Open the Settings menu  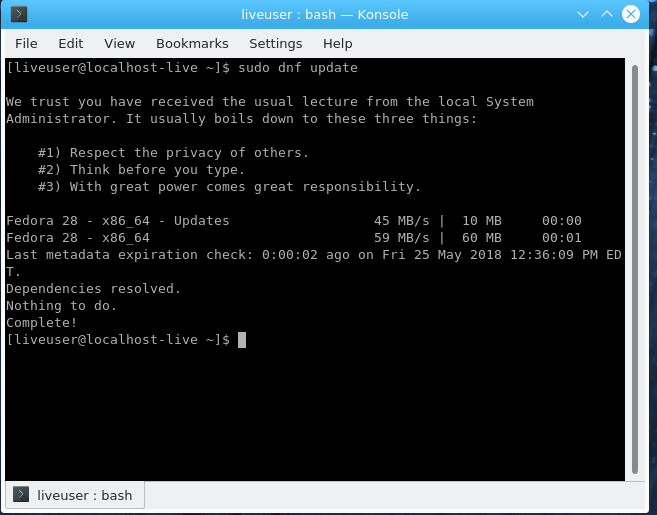tap(275, 44)
